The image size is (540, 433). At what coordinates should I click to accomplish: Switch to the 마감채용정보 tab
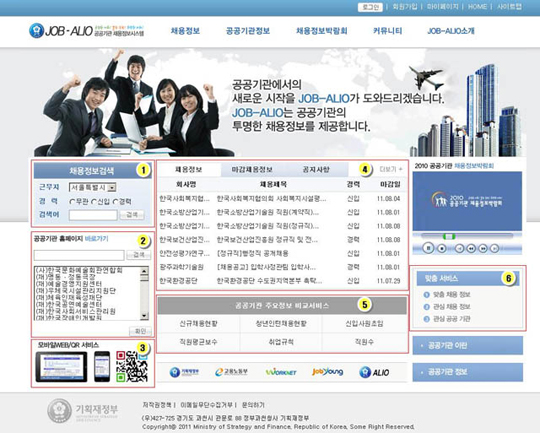coord(252,169)
